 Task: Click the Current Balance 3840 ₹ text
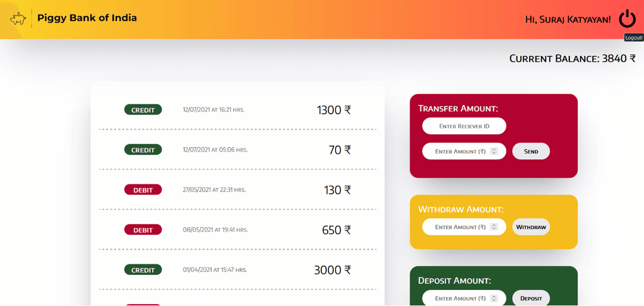(x=572, y=58)
